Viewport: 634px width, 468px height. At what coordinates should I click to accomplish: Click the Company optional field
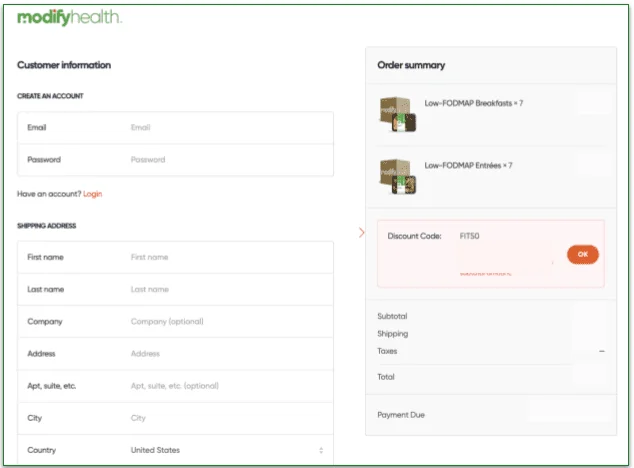[x=175, y=322]
